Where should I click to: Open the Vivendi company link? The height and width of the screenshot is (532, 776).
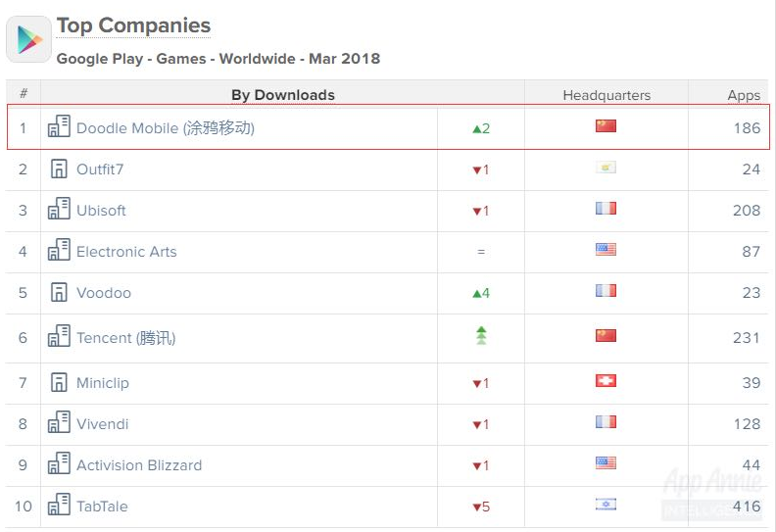[103, 424]
